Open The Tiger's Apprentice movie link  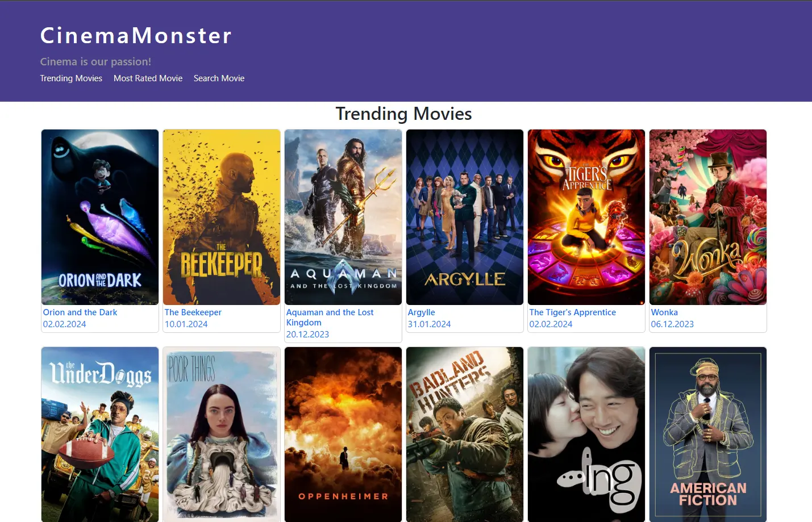click(572, 312)
